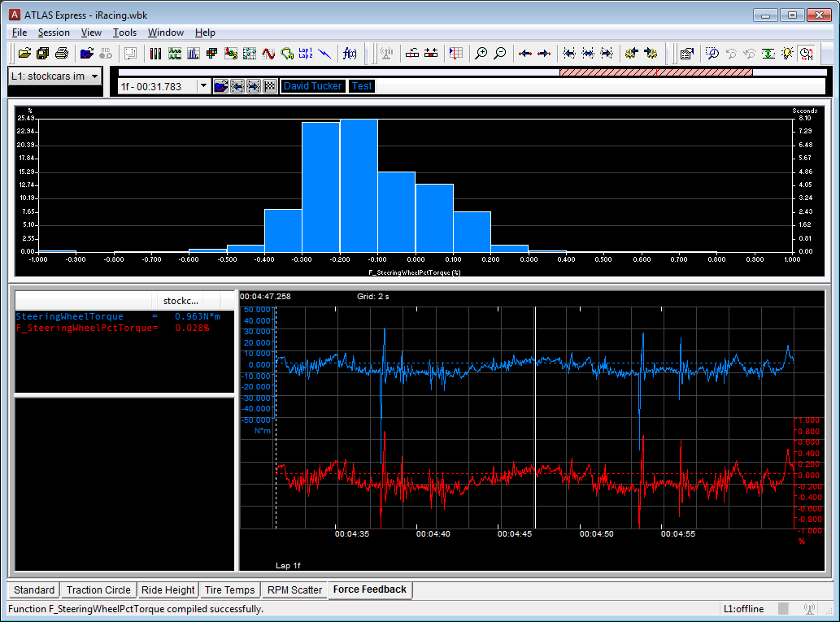Click the SteeringWheelTorque parameter row
Screen dimensions: 840x622
click(118, 316)
